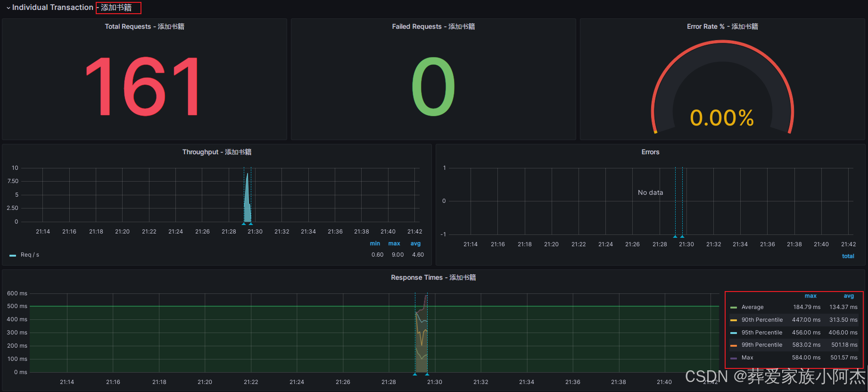The height and width of the screenshot is (392, 868).
Task: Sort Throughput legend by max column
Action: [x=394, y=243]
